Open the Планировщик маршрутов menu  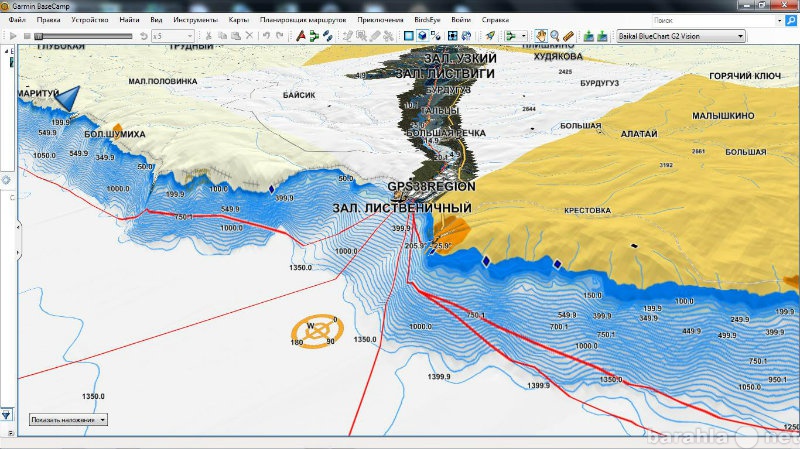pyautogui.click(x=303, y=20)
